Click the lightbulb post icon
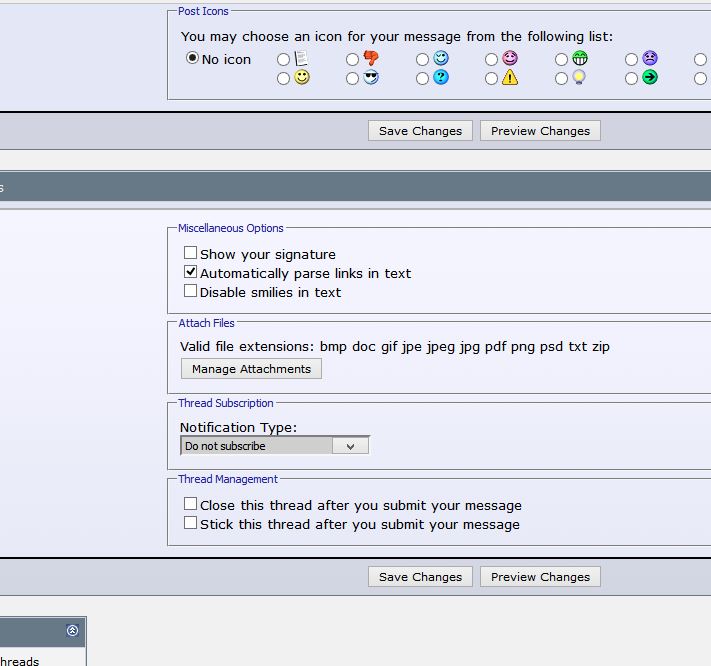 pos(579,78)
